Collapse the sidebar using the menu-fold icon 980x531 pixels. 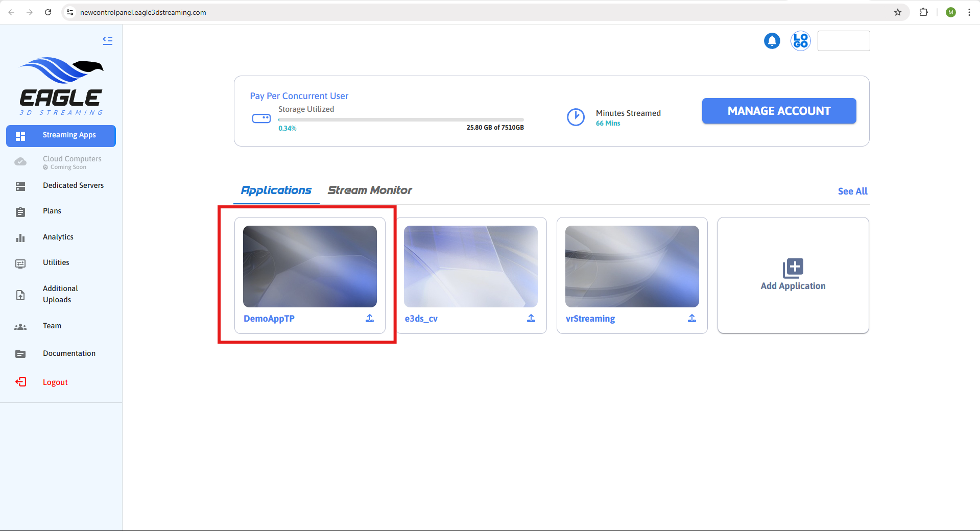tap(107, 40)
